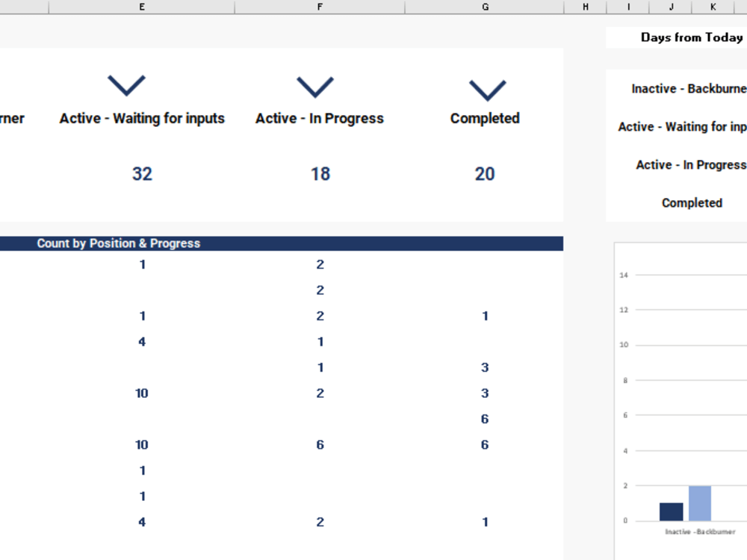Select the column K header
The image size is (747, 560).
[713, 7]
